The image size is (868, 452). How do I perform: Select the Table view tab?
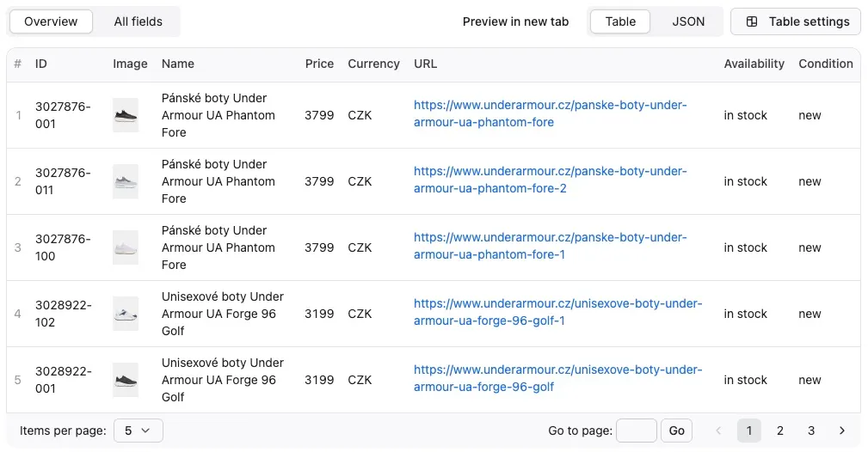[620, 21]
